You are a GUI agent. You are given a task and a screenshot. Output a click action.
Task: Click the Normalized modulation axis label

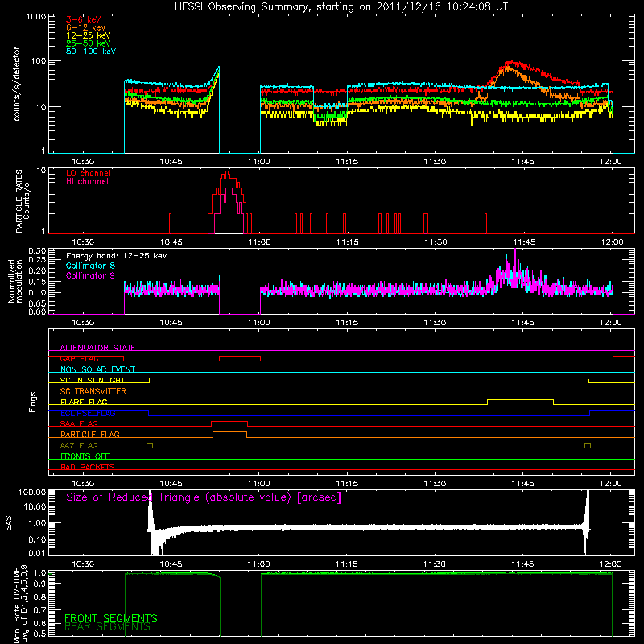(14, 281)
